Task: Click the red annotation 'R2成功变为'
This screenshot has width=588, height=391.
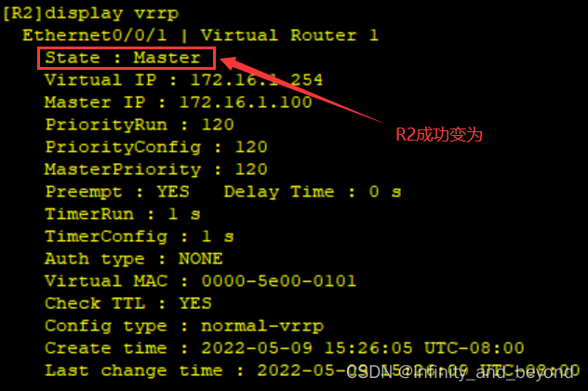Action: click(x=439, y=135)
